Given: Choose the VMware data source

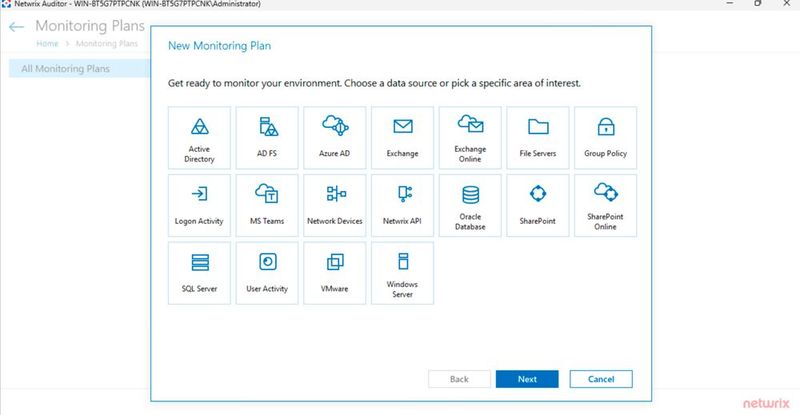Looking at the screenshot, I should point(335,273).
